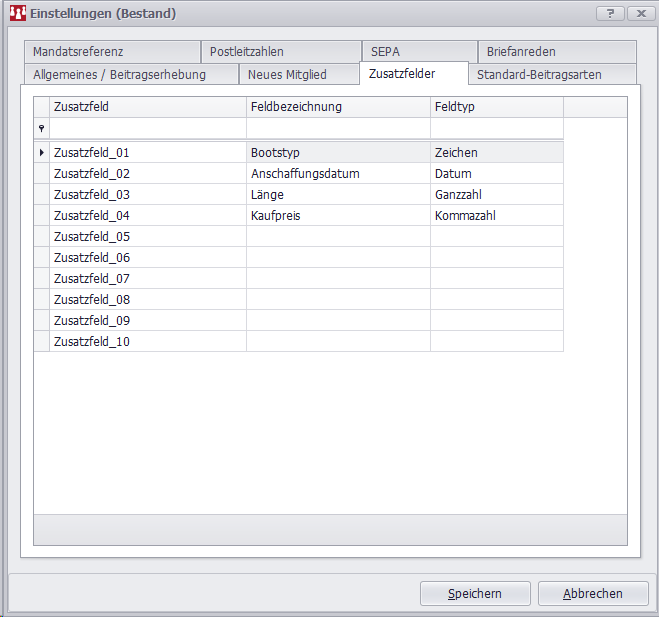The image size is (659, 617).
Task: Open Feldtyp cell showing Ganzzahl
Action: point(496,195)
